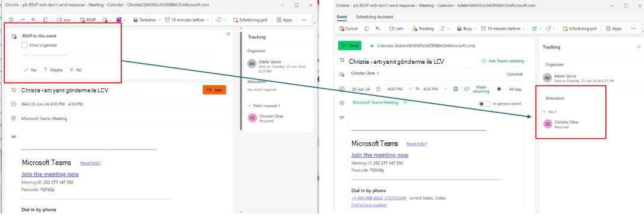Open Apps in Adele's window toolbar
Image resolution: width=644 pixels, height=218 pixels.
click(x=613, y=29)
